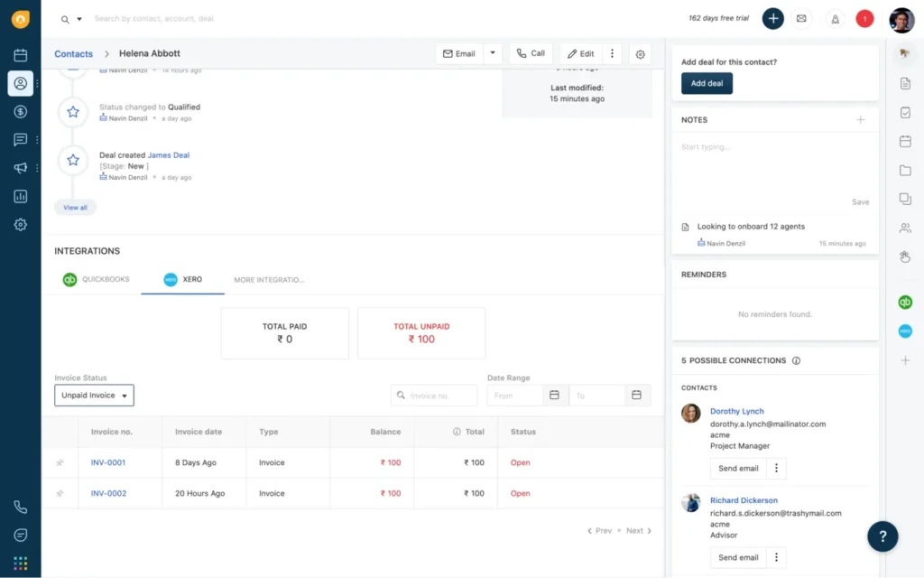
Task: Star the Deal created activity
Action: tap(73, 160)
